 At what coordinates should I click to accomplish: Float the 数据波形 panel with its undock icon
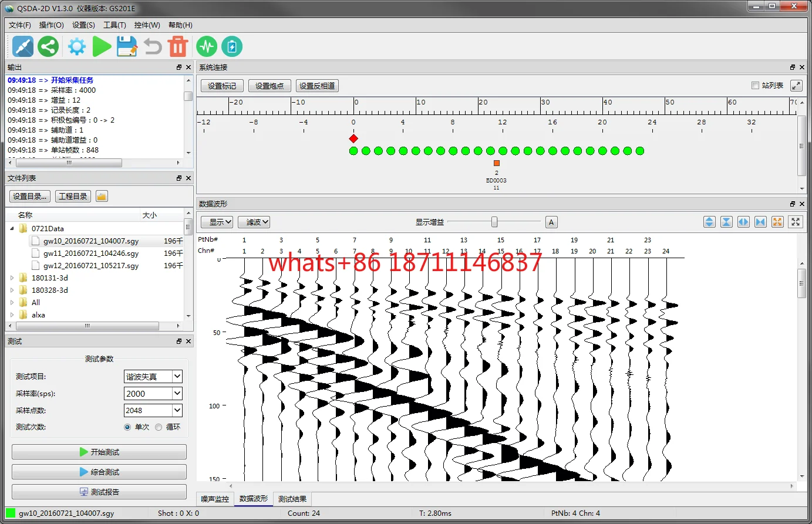(x=793, y=204)
